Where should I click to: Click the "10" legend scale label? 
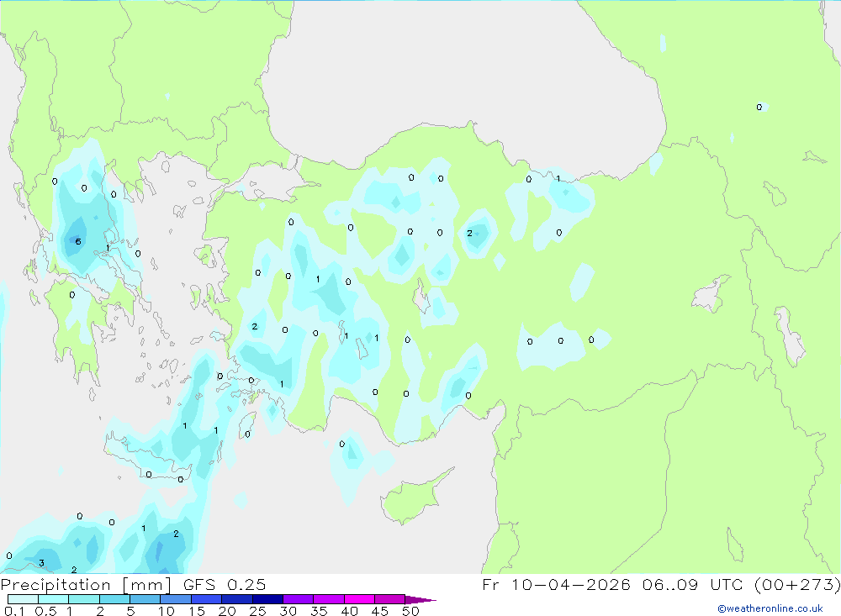click(166, 611)
